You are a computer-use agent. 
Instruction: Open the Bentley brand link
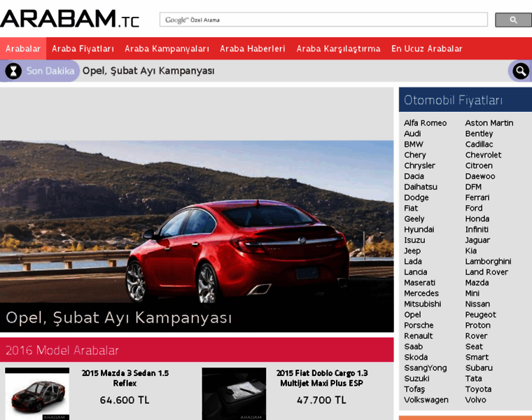click(479, 134)
